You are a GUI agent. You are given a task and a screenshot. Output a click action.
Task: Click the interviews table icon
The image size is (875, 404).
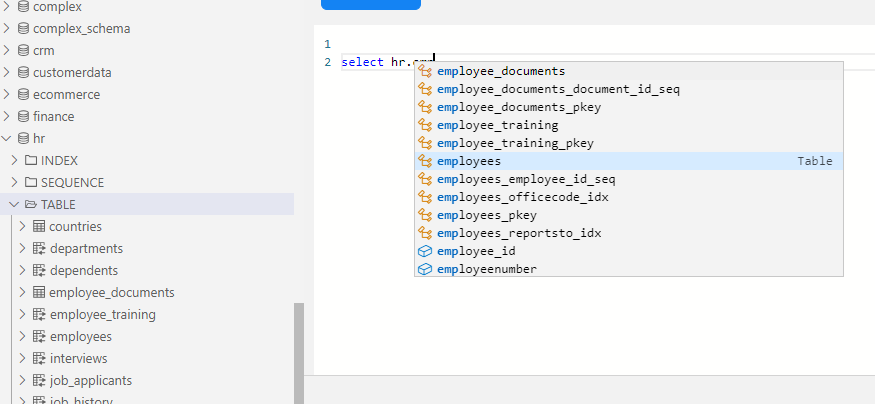coord(40,358)
